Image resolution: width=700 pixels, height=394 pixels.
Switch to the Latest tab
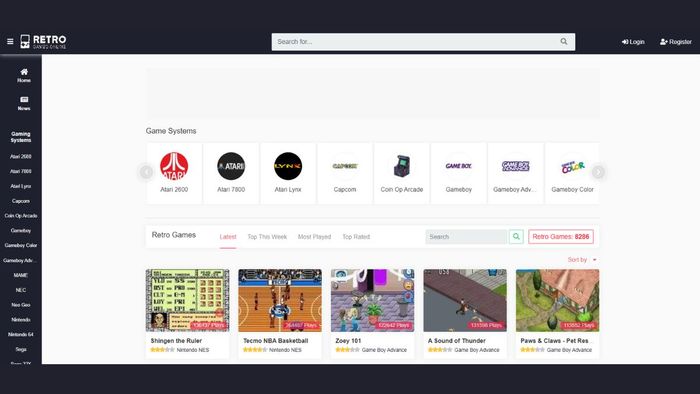(x=228, y=237)
